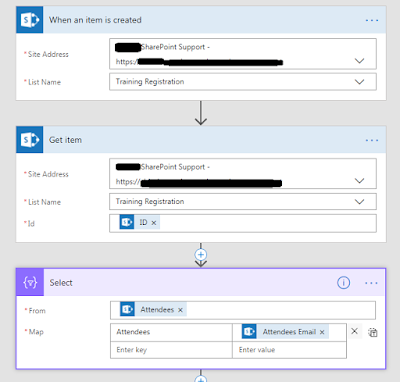Screen dimensions: 400x382
Task: Delete the Attendees map row
Action: 355,331
